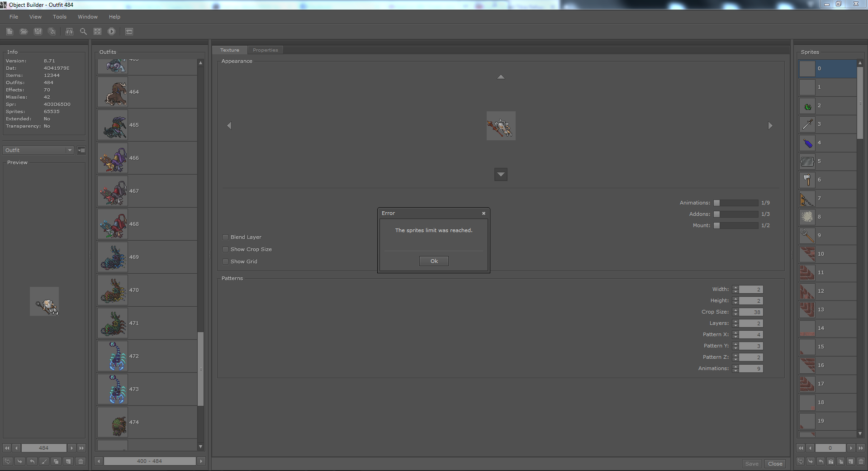Screen dimensions: 868x471
Task: Click the Pattern Z stepper arrows
Action: click(x=735, y=357)
